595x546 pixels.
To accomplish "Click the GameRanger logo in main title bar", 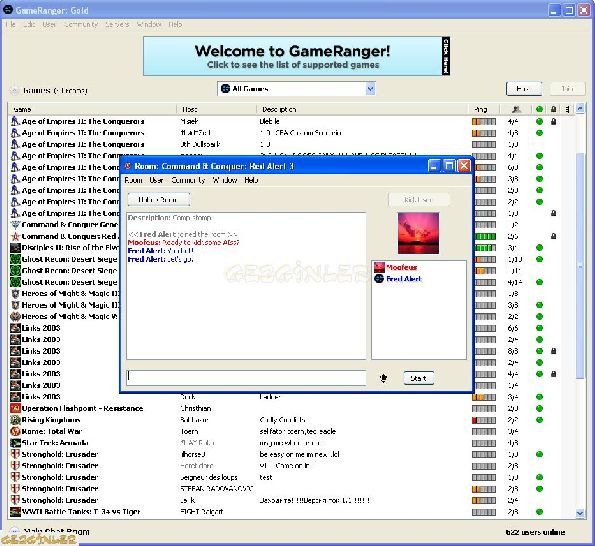I will 8,9.
